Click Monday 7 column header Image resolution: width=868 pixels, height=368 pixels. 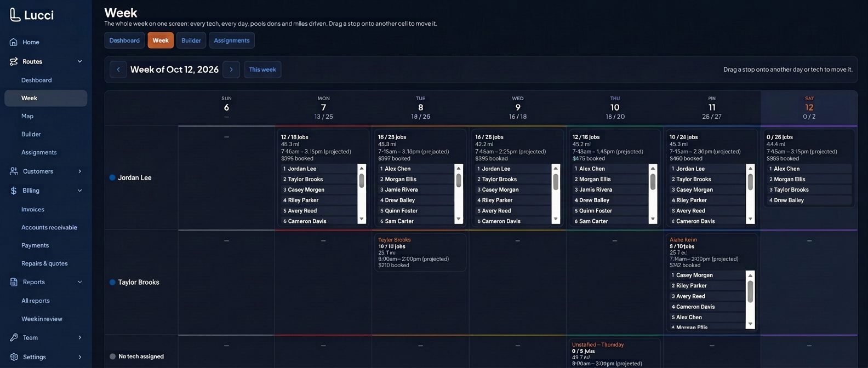tap(323, 108)
